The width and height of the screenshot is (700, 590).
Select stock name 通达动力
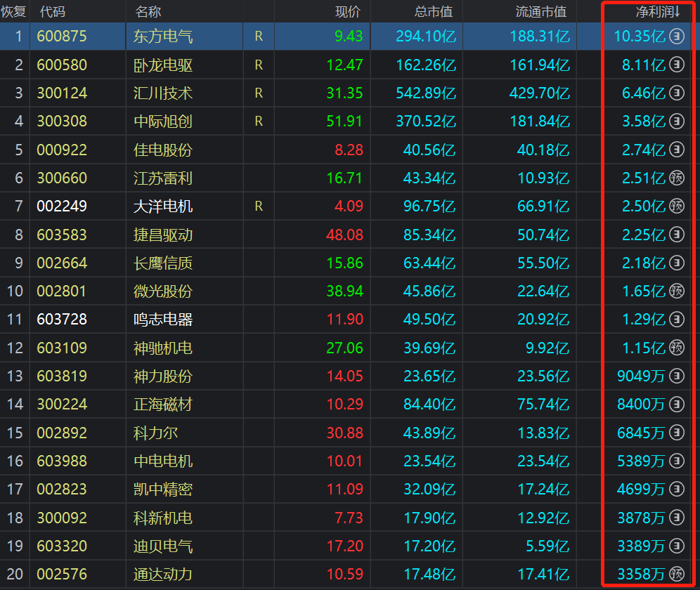point(163,574)
